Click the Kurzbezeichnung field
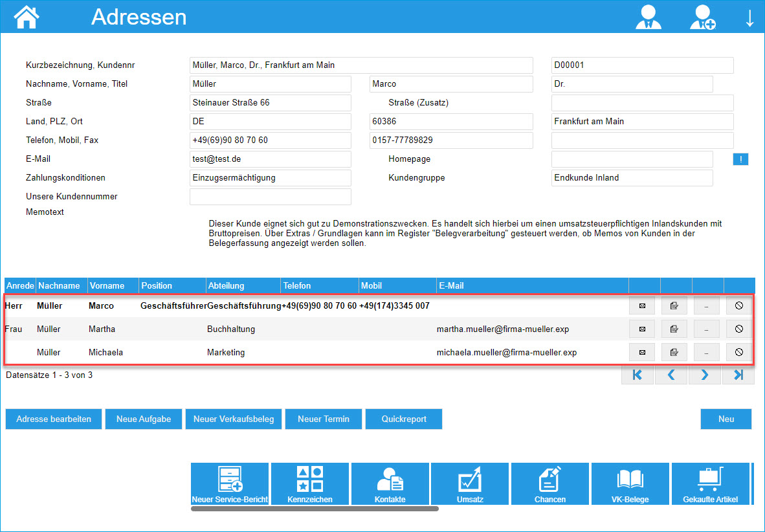765x532 pixels. click(x=361, y=65)
